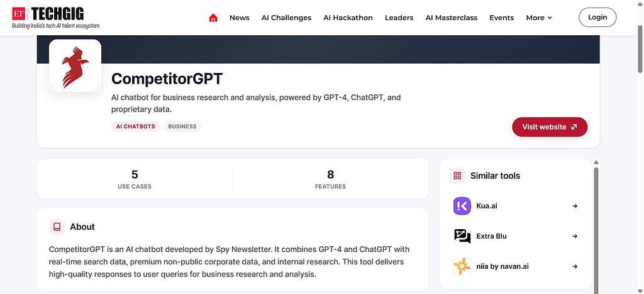
Task: Click the Visit website button
Action: pyautogui.click(x=550, y=127)
